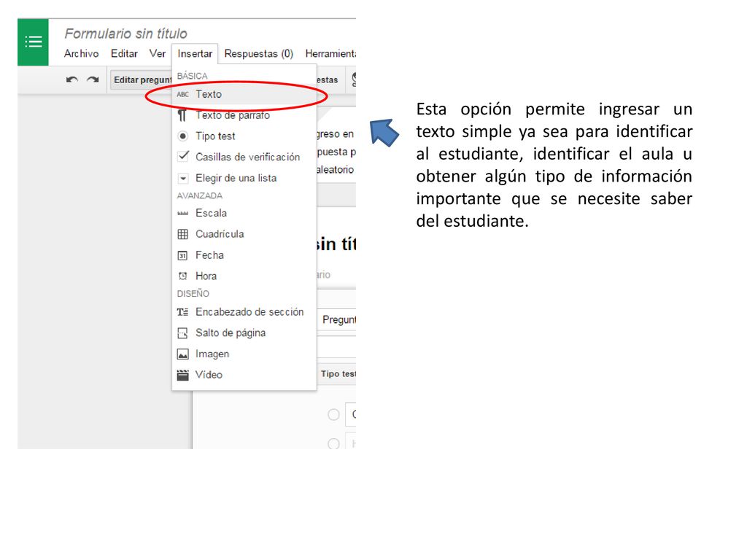747x560 pixels.
Task: Insert an Hora question
Action: pos(244,276)
